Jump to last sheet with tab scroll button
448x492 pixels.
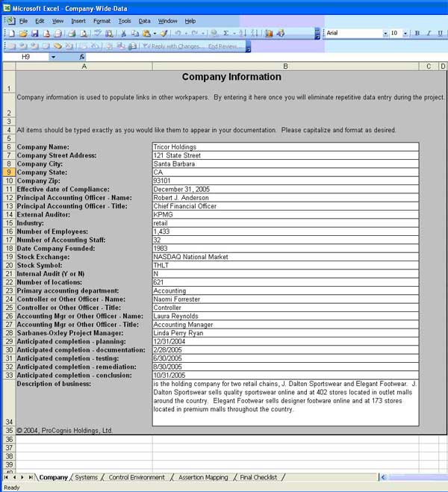tap(31, 477)
